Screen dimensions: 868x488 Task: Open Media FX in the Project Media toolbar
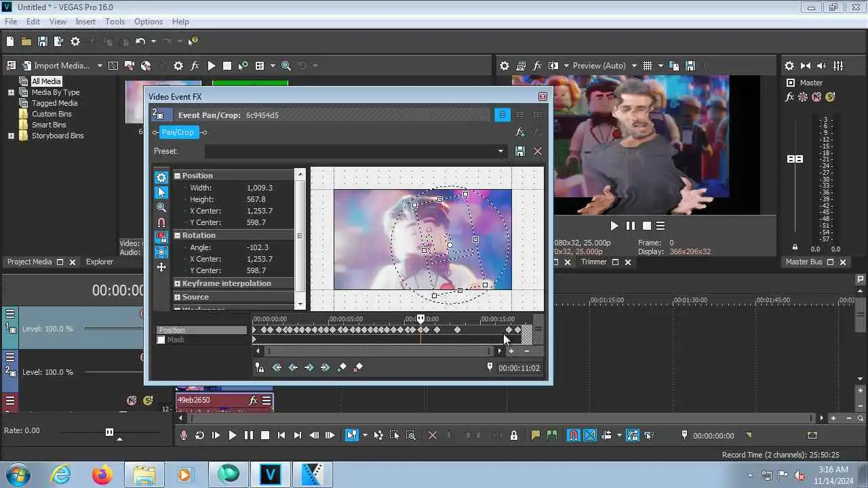point(195,66)
